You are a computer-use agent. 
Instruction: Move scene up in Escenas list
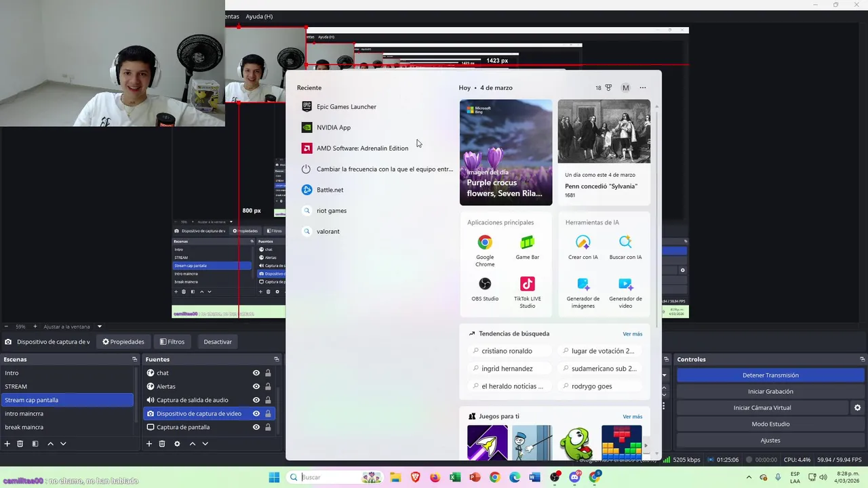coord(50,443)
